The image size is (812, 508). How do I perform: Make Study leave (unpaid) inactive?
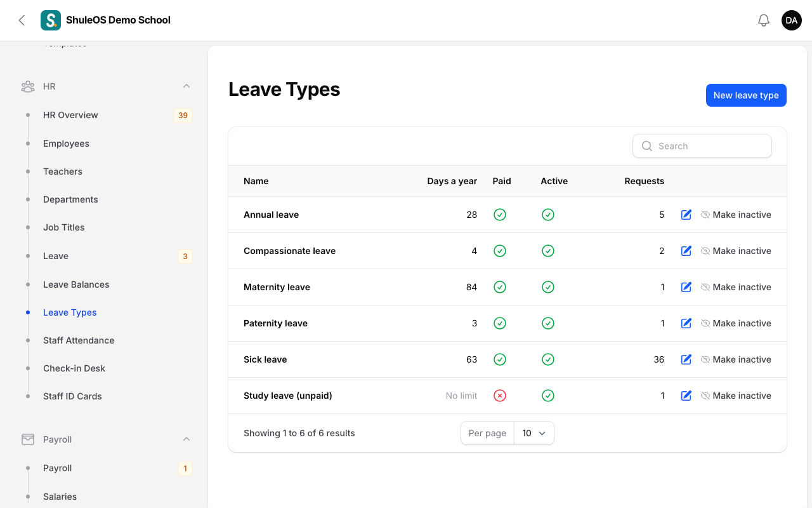[736, 396]
